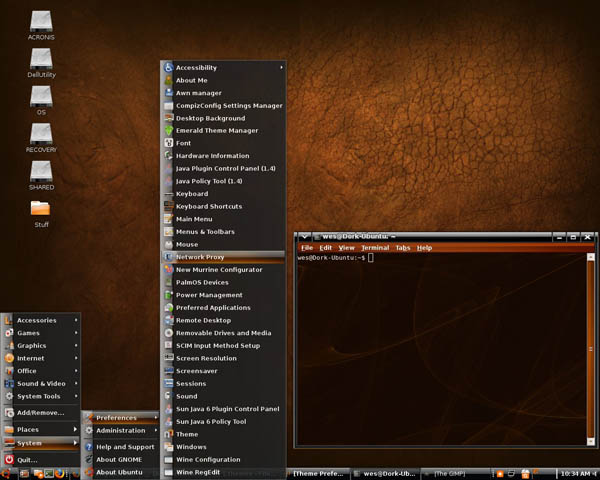Open Desktop Background preferences
This screenshot has width=600, height=480.
click(x=223, y=118)
